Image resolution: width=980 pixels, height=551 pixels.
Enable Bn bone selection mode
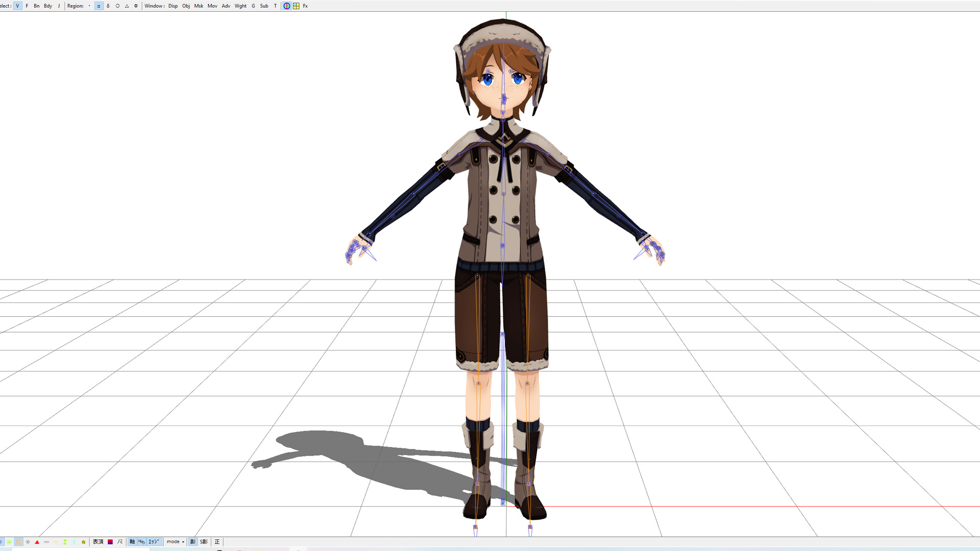coord(36,6)
